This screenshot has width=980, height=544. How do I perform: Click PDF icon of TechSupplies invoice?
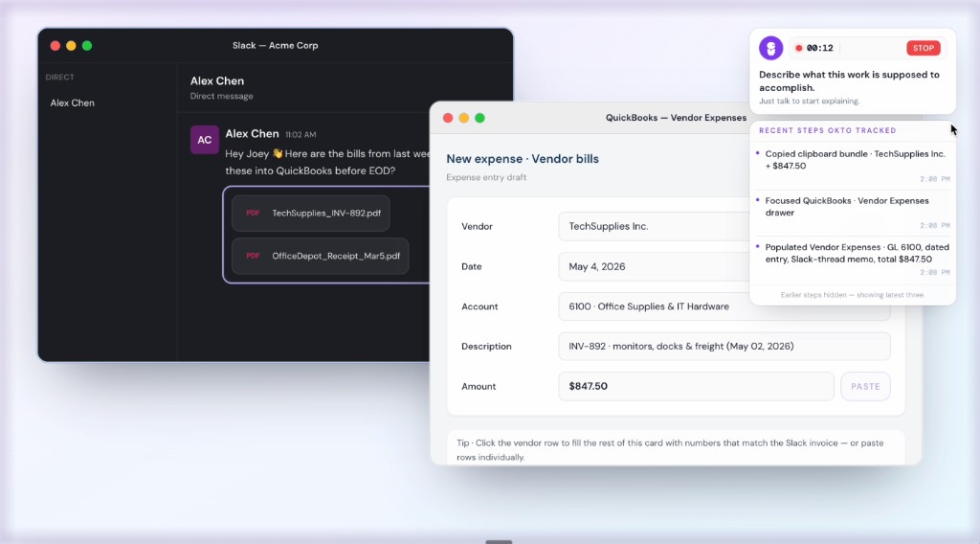coord(253,213)
